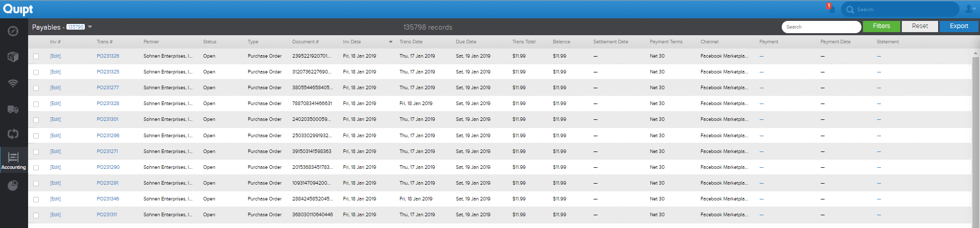Open the channels wifi icon in sidebar
The image size is (980, 228).
coord(13,83)
